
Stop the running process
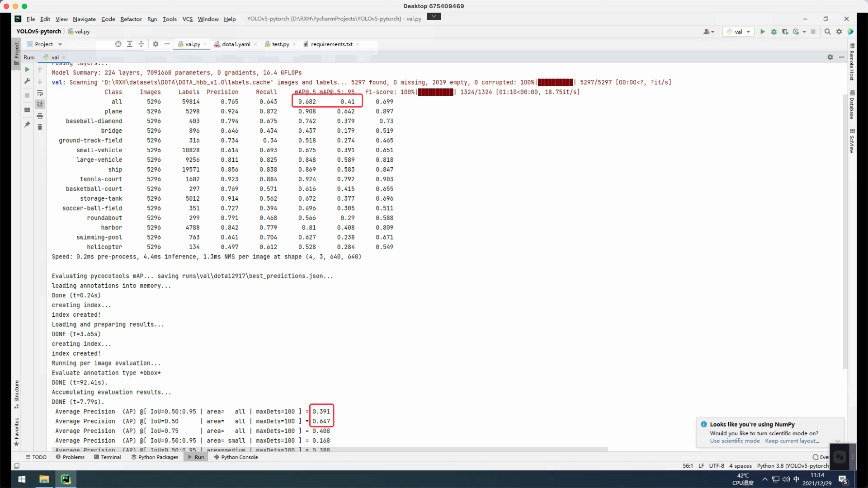[x=27, y=95]
